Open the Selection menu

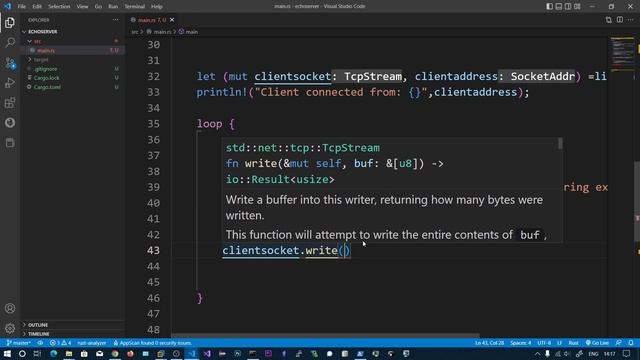[x=59, y=7]
